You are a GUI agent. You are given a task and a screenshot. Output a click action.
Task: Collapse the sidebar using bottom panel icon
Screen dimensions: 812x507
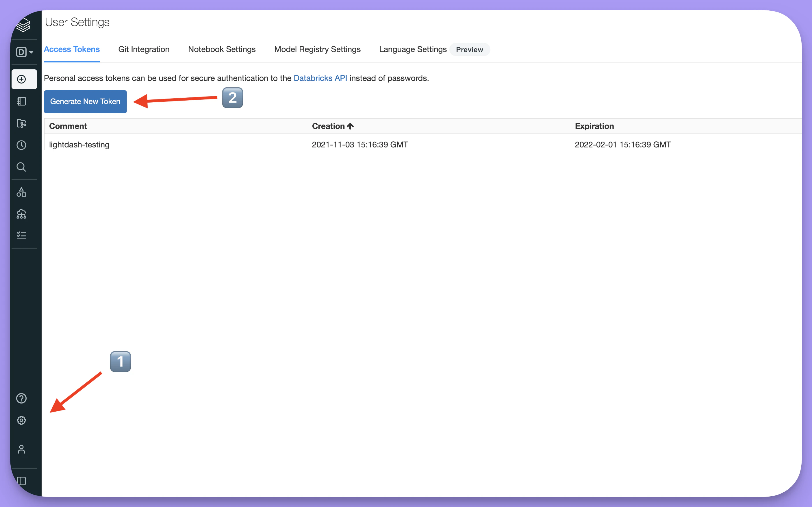pyautogui.click(x=22, y=481)
